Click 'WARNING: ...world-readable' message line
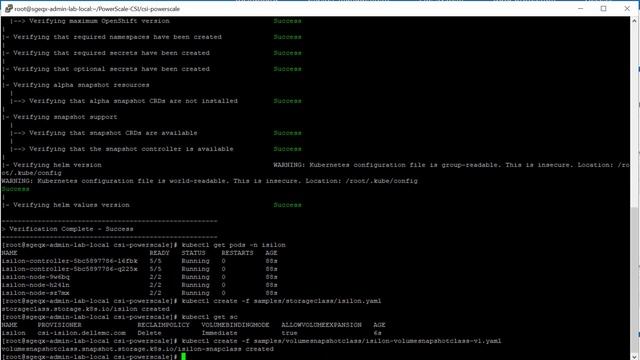This screenshot has width=640, height=360. coord(209,181)
